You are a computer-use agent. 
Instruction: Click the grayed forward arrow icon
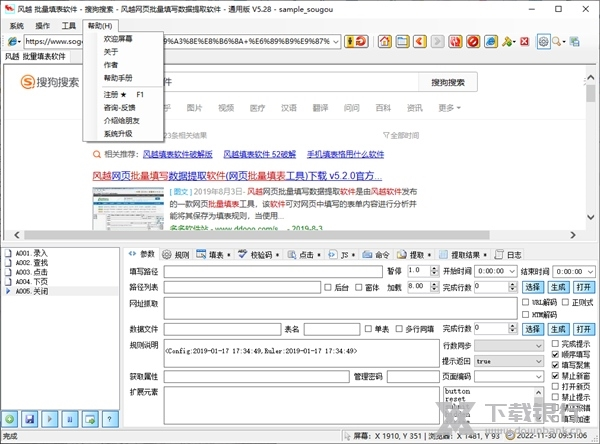[437, 41]
